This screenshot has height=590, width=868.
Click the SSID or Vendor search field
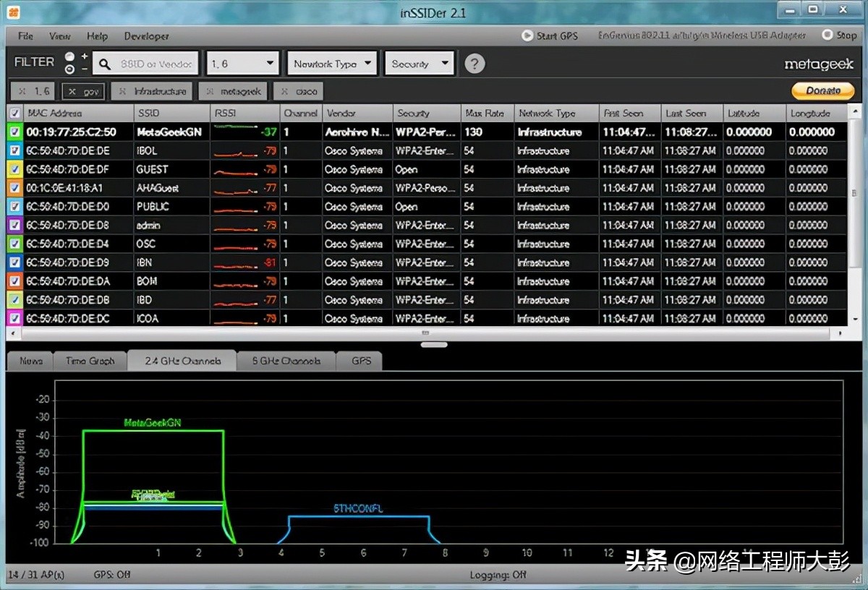[156, 64]
